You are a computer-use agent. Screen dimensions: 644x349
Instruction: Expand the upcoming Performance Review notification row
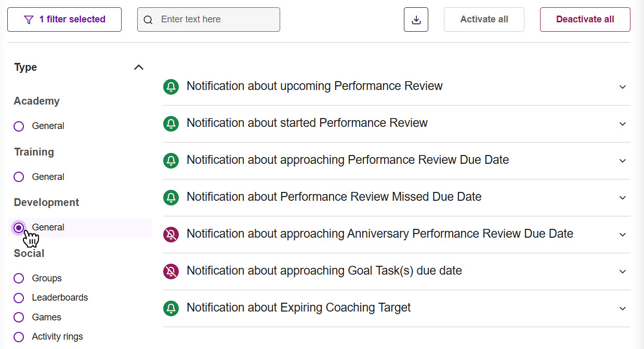(x=623, y=87)
